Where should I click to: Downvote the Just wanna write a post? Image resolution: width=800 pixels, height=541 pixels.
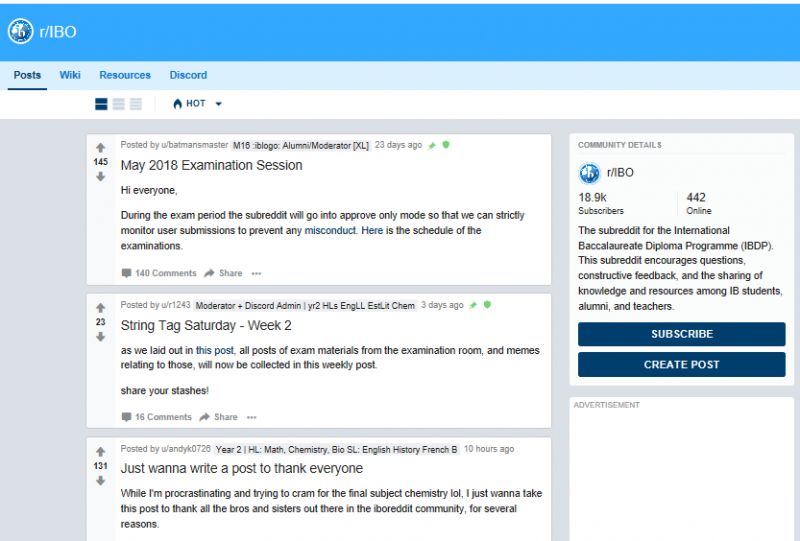tap(101, 481)
